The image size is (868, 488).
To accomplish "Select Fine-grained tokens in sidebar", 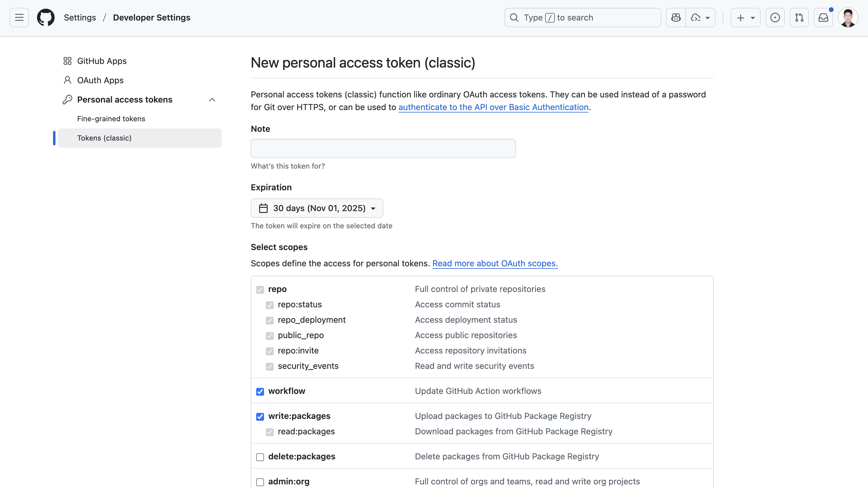I will [111, 119].
